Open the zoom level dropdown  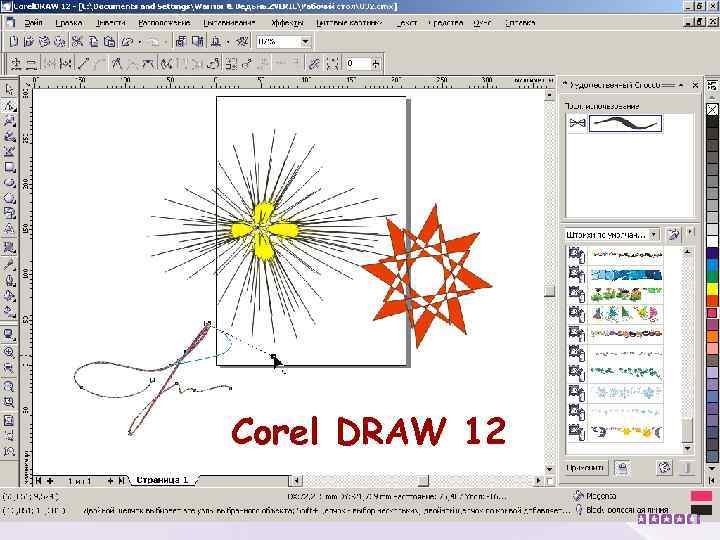(306, 42)
